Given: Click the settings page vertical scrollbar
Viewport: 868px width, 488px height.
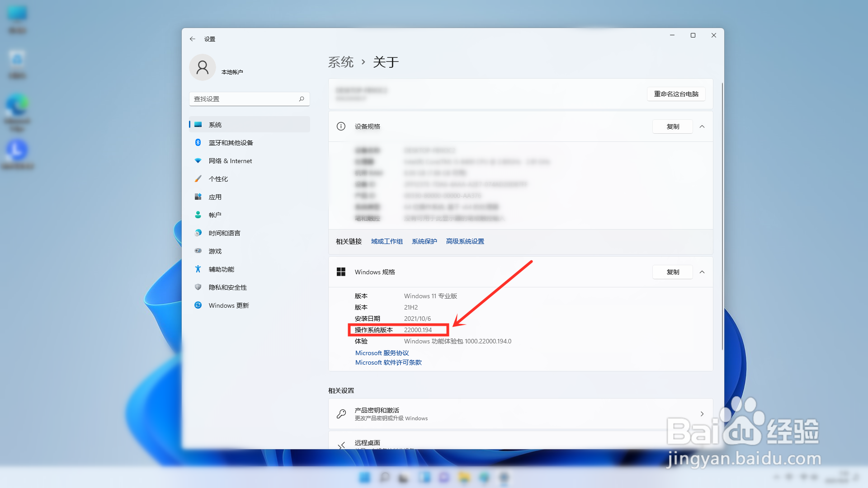Looking at the screenshot, I should coord(722,217).
